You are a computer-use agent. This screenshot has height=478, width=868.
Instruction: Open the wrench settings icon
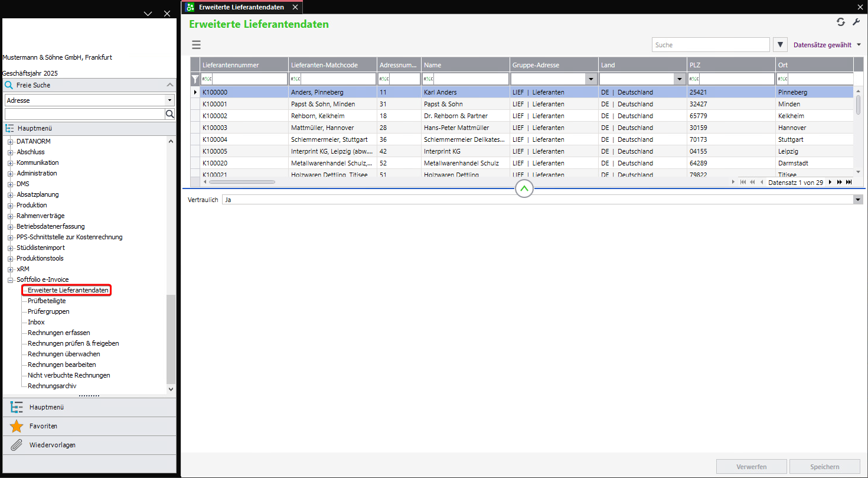click(856, 22)
